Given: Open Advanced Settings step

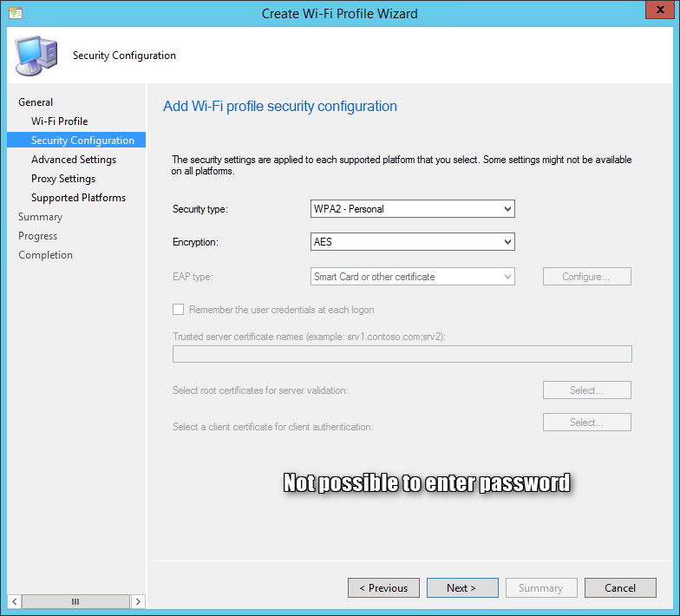Looking at the screenshot, I should tap(73, 160).
